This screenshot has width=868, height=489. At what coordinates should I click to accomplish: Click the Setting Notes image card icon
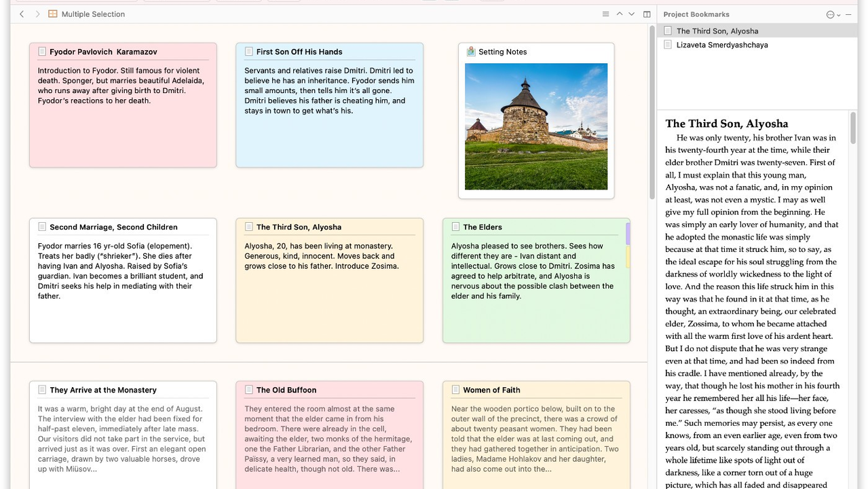(471, 52)
